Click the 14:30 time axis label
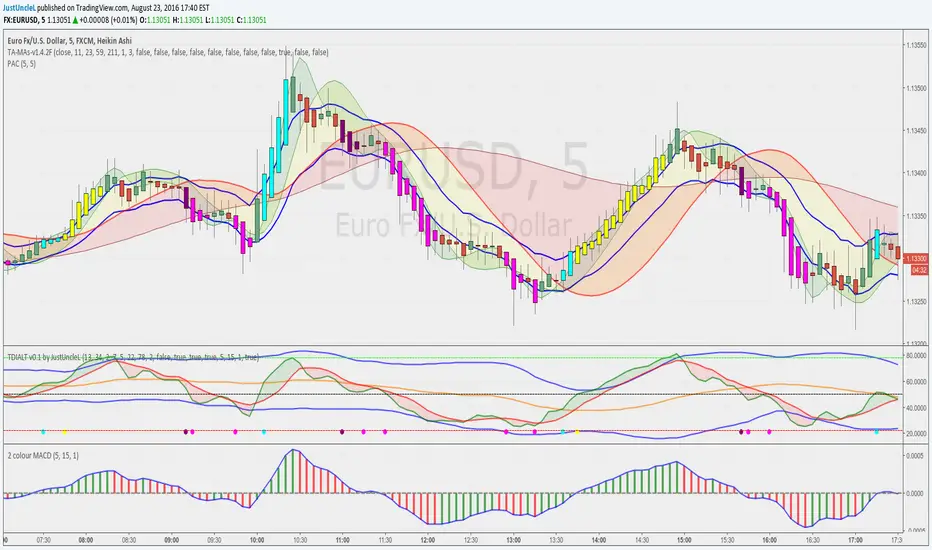The height and width of the screenshot is (550, 932). (642, 540)
